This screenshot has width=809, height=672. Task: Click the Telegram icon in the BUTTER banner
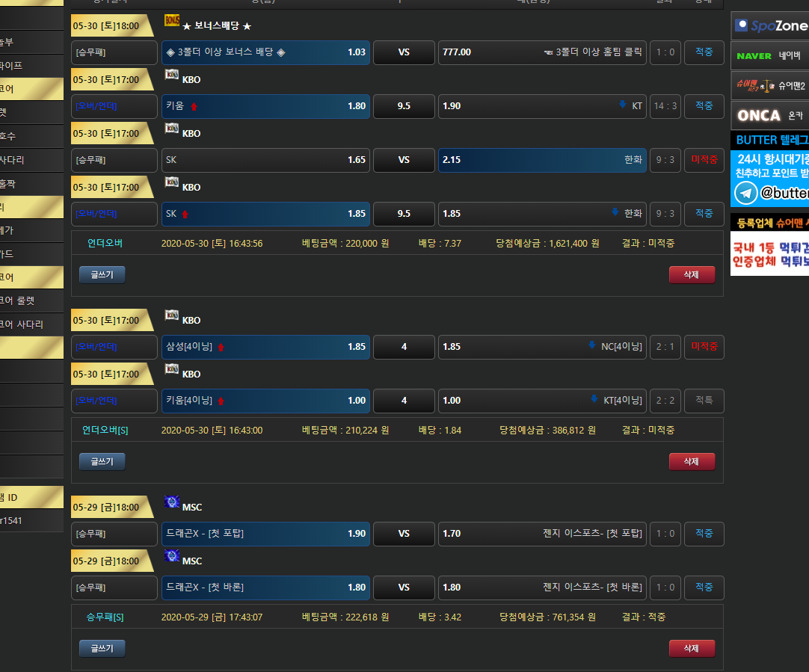745,193
